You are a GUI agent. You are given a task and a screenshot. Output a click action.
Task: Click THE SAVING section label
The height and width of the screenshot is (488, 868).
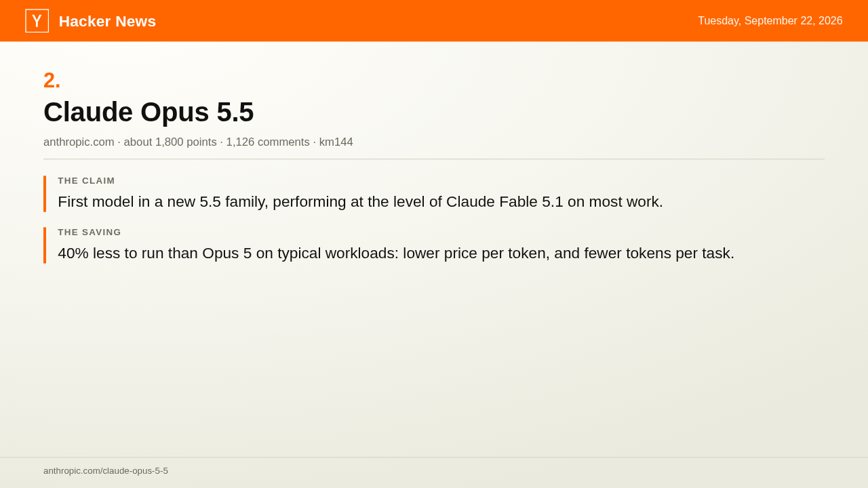(x=90, y=232)
